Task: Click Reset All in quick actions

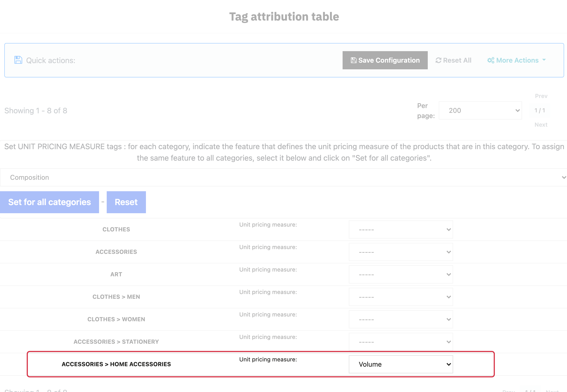Action: click(x=453, y=60)
